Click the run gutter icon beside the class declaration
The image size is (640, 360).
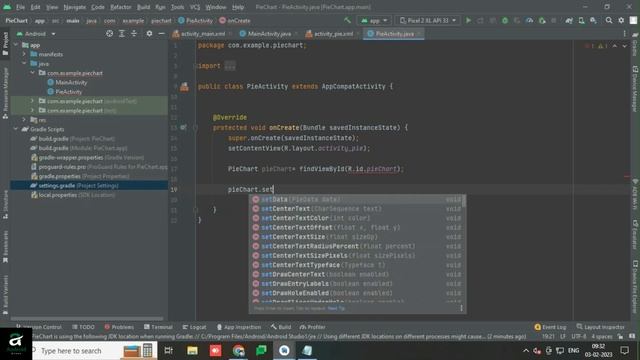[x=184, y=87]
